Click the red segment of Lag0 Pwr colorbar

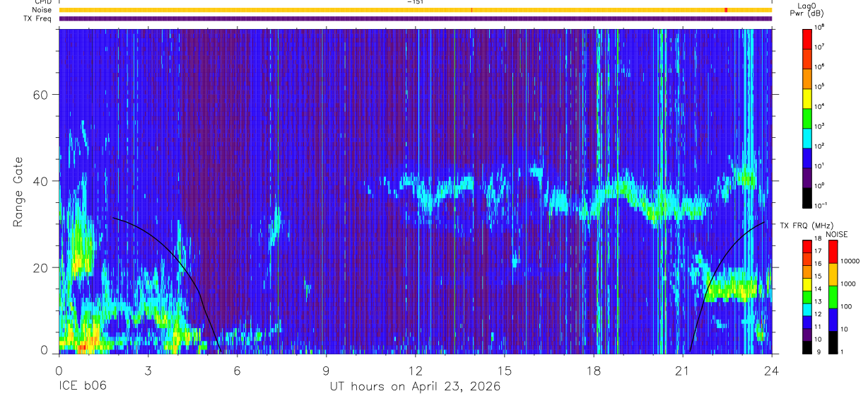(x=808, y=37)
